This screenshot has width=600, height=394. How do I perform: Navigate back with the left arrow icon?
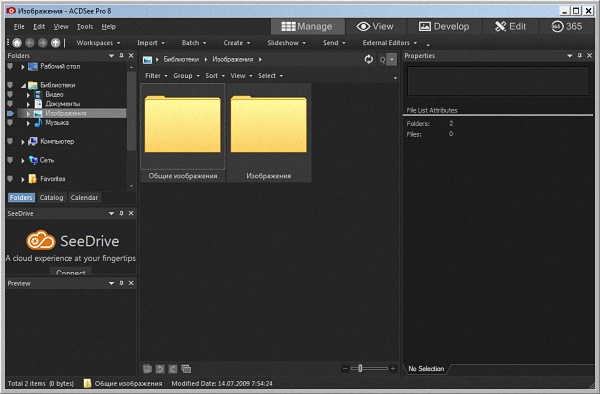30,43
